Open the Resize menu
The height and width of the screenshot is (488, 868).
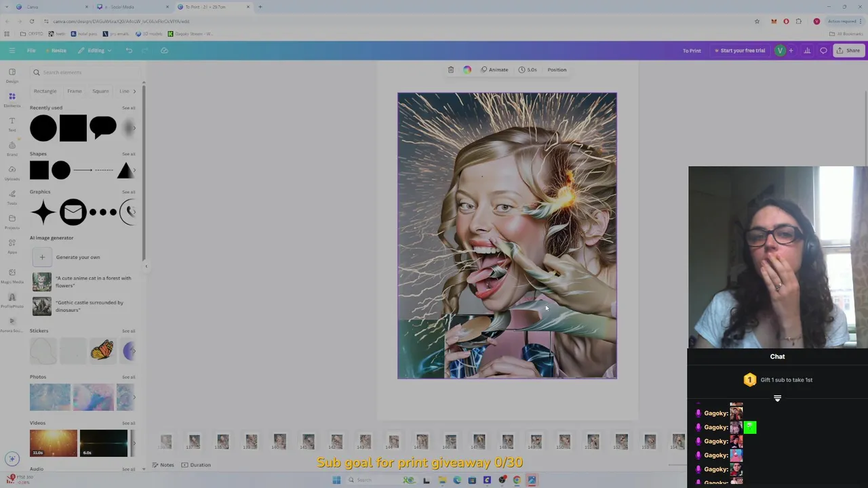pyautogui.click(x=56, y=50)
